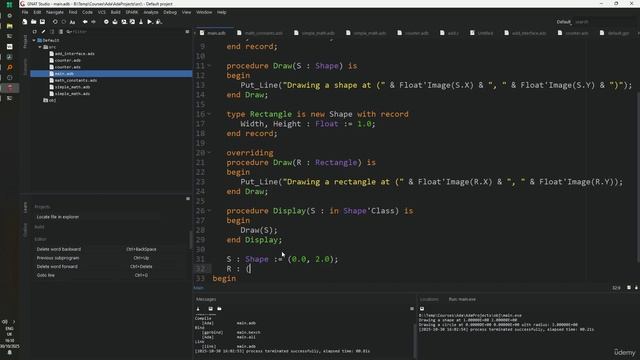Open the Default build mode dropdown
The image size is (640, 360).
[x=564, y=22]
